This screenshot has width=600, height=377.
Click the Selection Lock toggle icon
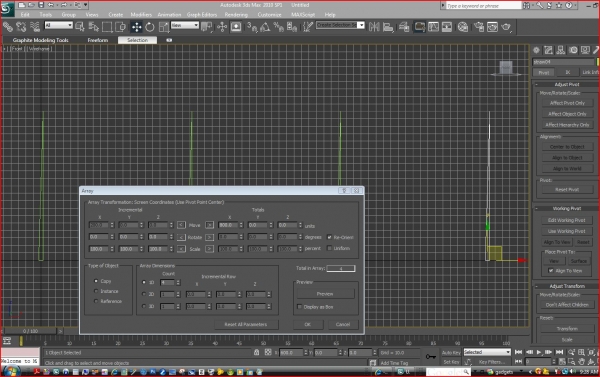pos(256,352)
